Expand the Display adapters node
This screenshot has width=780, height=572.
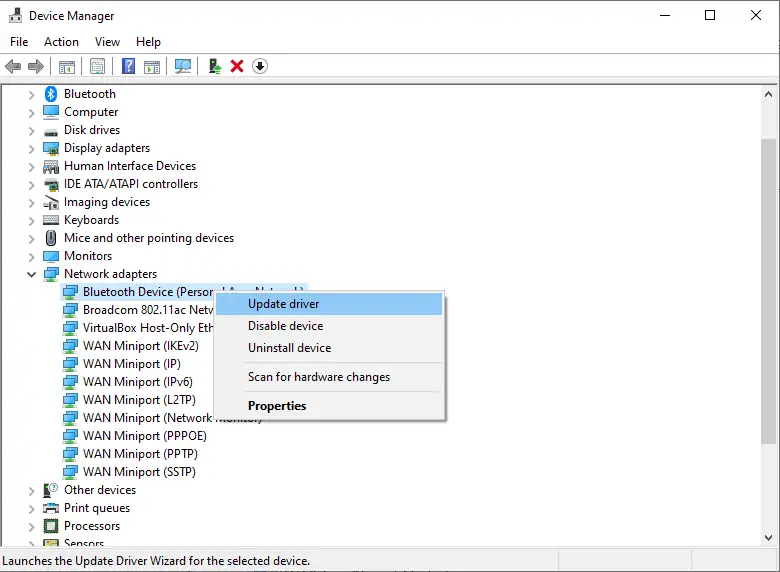click(x=31, y=149)
